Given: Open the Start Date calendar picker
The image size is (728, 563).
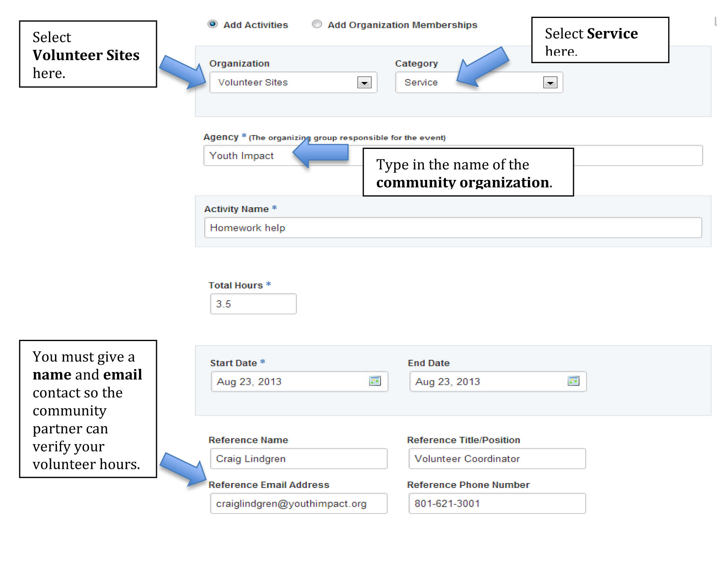Looking at the screenshot, I should coord(375,381).
